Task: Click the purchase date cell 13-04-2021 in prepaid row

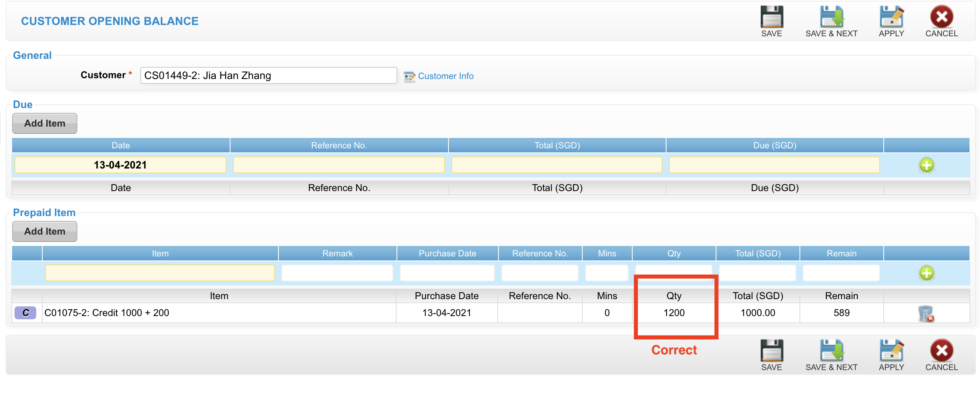Action: 446,313
